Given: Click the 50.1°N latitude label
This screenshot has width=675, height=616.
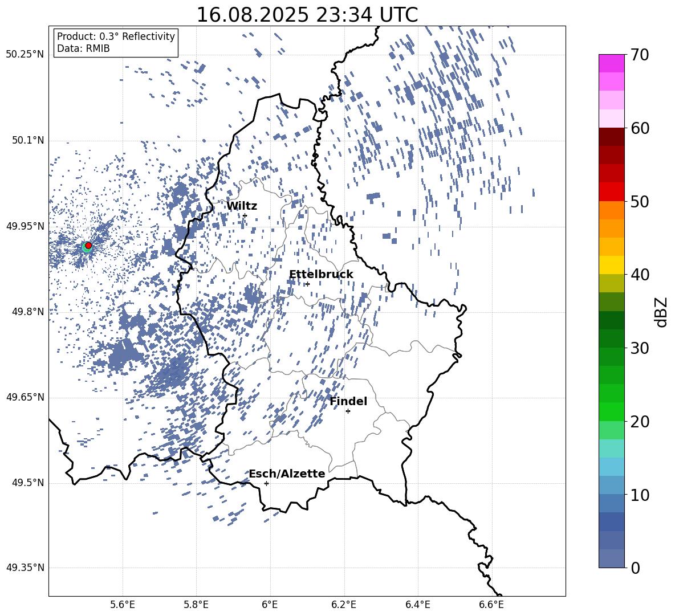Looking at the screenshot, I should click(x=27, y=141).
